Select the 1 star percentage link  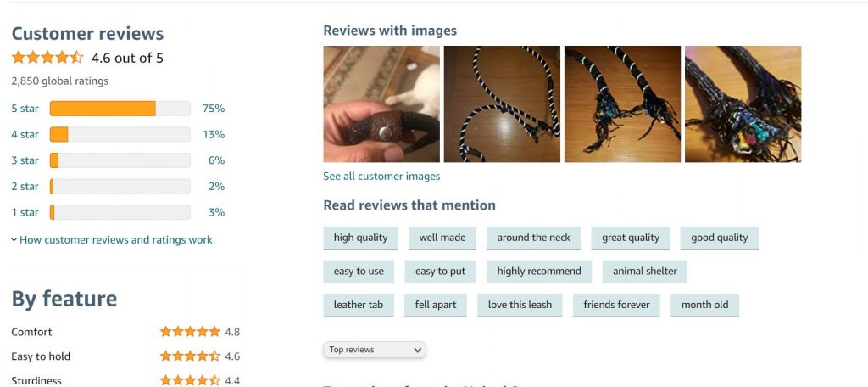tap(216, 212)
